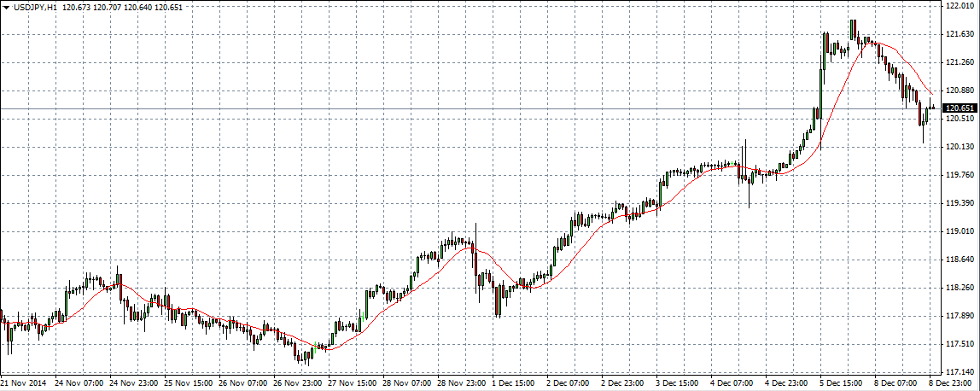Screen dimensions: 980x391
Task: Click the 117.510 price scale label
Action: coord(961,343)
